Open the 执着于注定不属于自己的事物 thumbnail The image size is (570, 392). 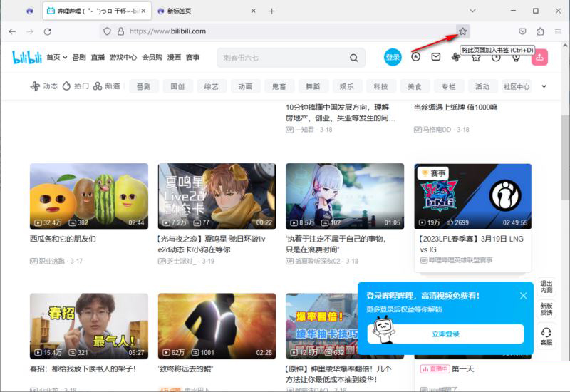[345, 197]
